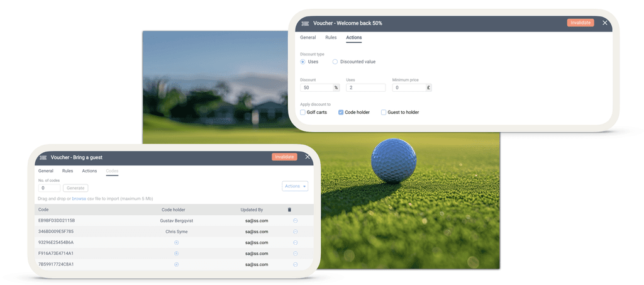Click code holder Gustav Bergqvist

(x=177, y=221)
